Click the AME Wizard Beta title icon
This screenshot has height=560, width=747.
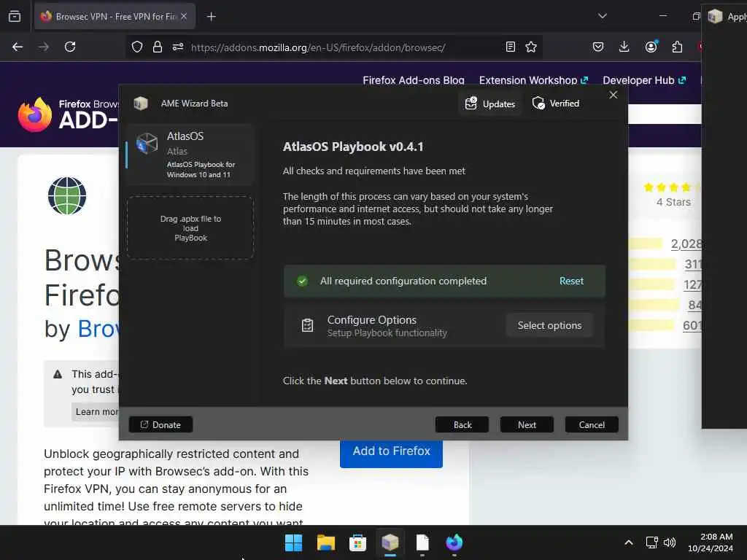pyautogui.click(x=141, y=103)
